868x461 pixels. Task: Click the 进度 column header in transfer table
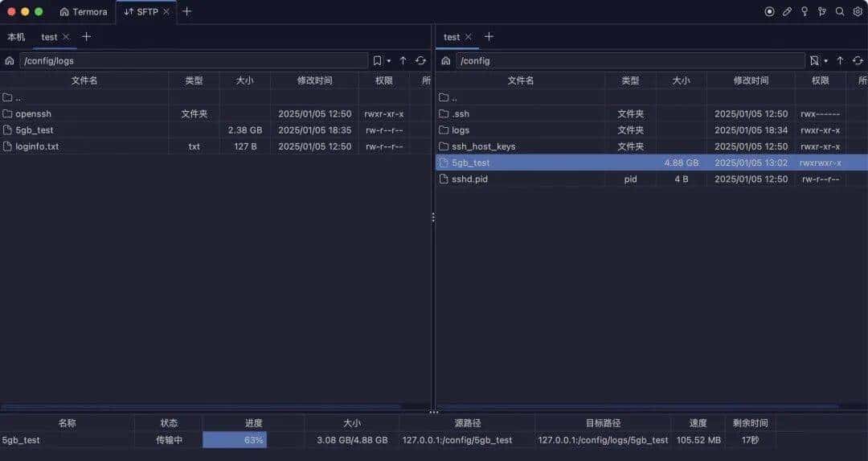pyautogui.click(x=253, y=423)
